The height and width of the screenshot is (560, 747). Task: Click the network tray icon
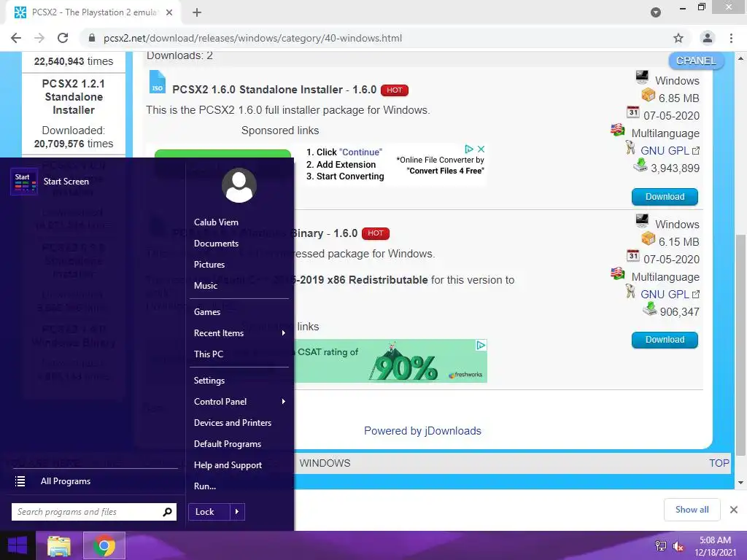click(x=661, y=546)
